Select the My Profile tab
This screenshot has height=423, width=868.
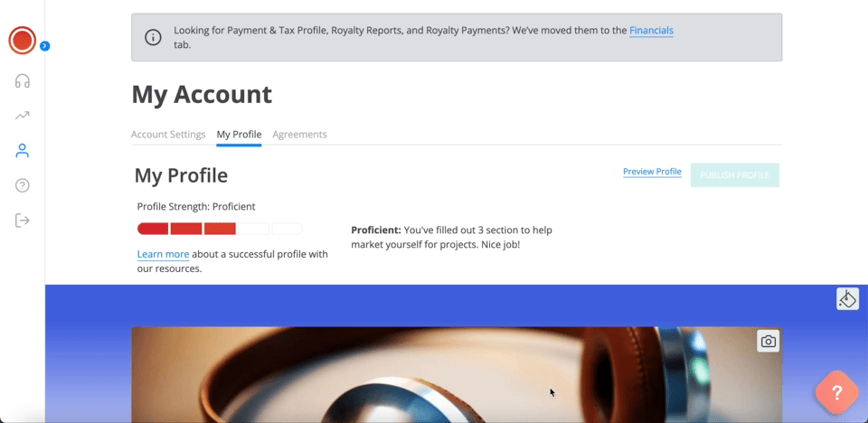[x=239, y=135]
